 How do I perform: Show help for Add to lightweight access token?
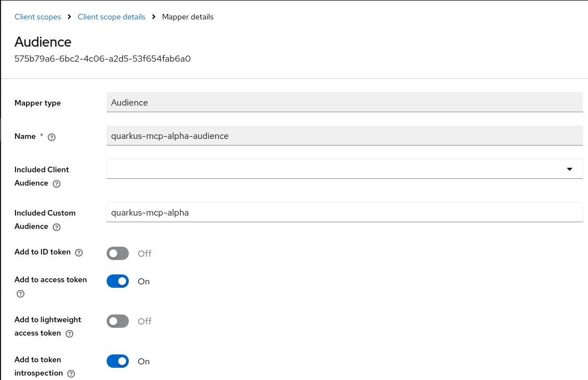69,334
